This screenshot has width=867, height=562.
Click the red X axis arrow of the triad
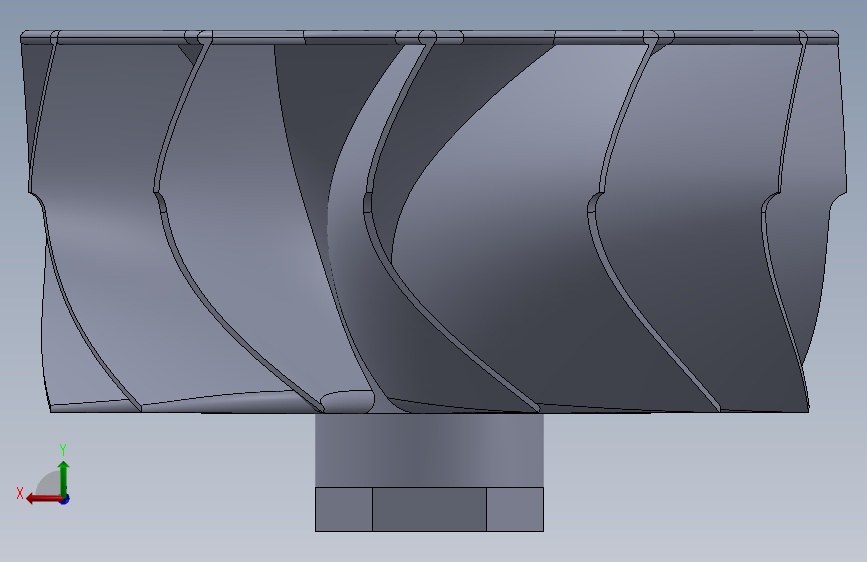[x=44, y=499]
